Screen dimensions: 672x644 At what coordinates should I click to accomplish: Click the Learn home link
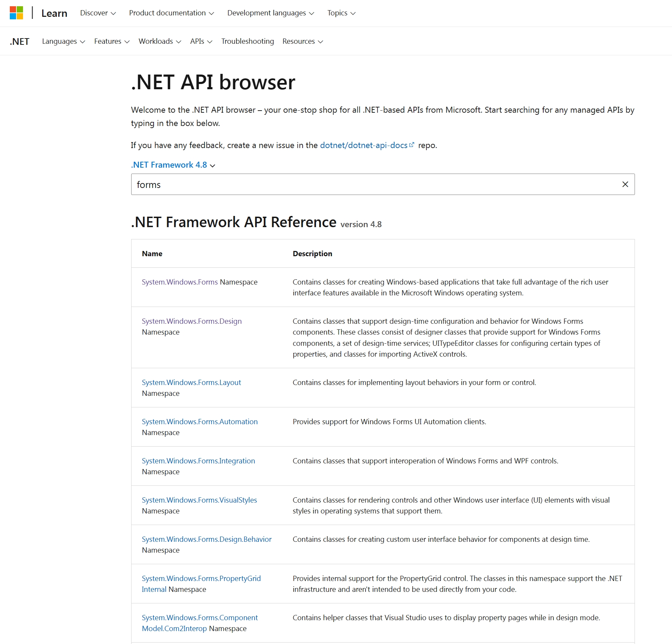[x=54, y=13]
